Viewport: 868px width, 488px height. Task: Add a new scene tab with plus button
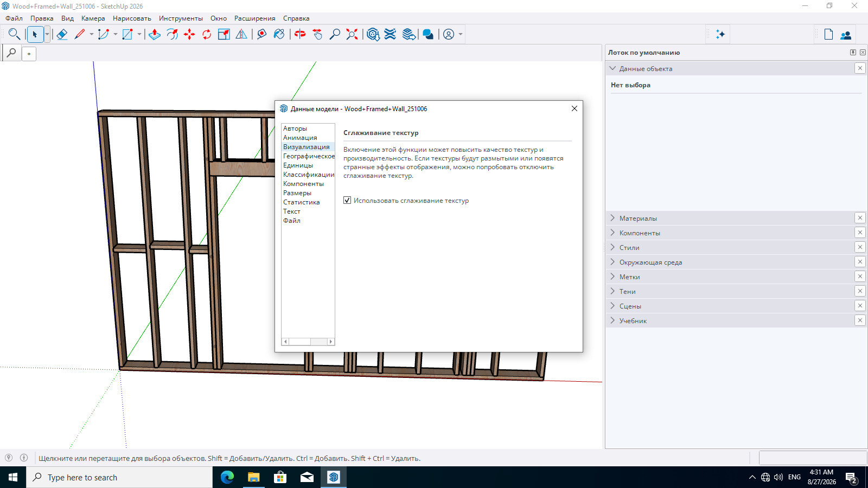click(29, 54)
